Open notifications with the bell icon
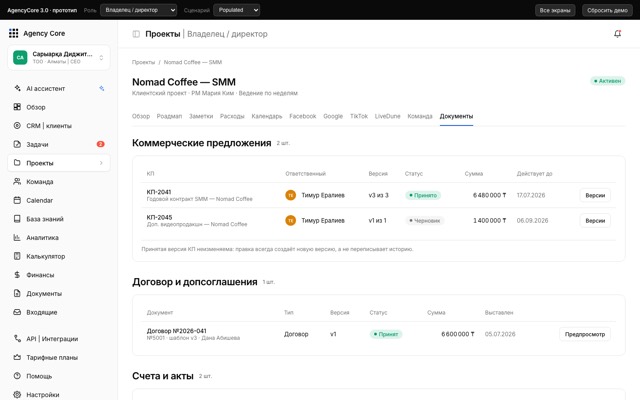 618,34
